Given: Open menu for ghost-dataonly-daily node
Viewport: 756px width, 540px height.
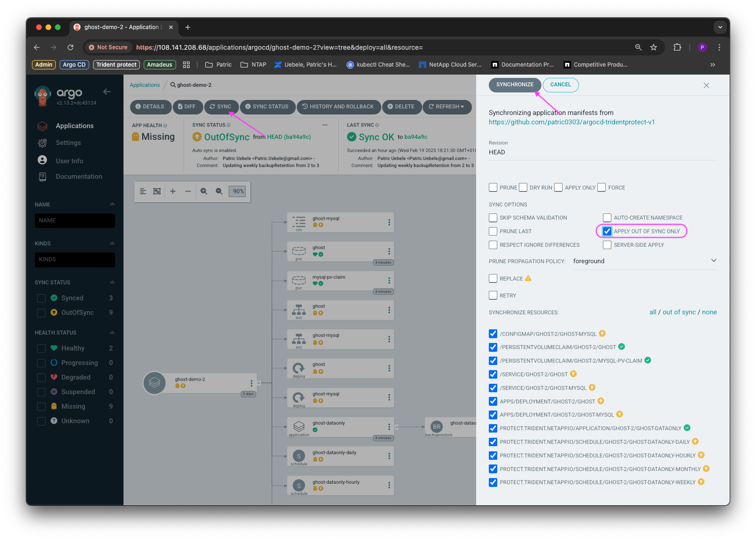Looking at the screenshot, I should coord(389,456).
